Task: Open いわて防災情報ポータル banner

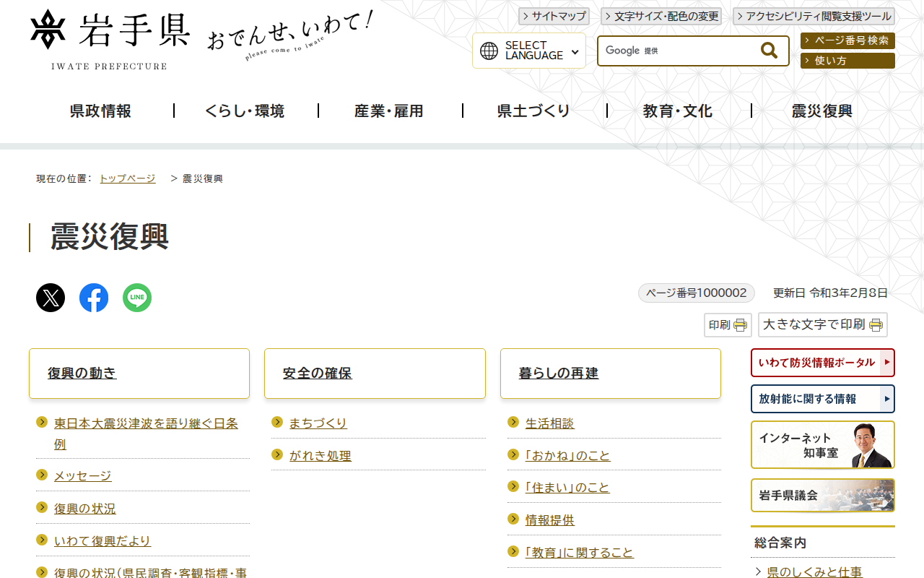Action: pos(823,363)
